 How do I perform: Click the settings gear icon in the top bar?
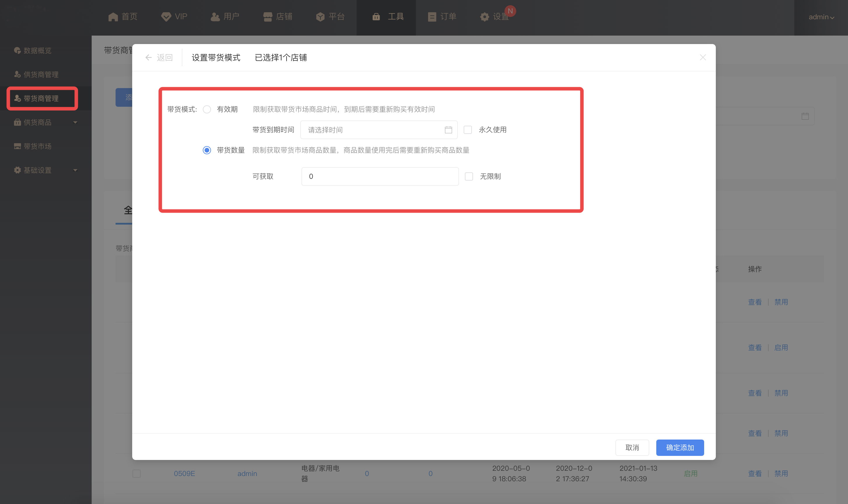point(484,17)
